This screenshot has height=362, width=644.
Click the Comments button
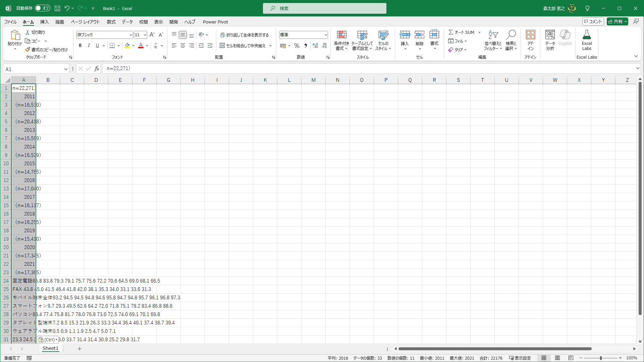(593, 21)
